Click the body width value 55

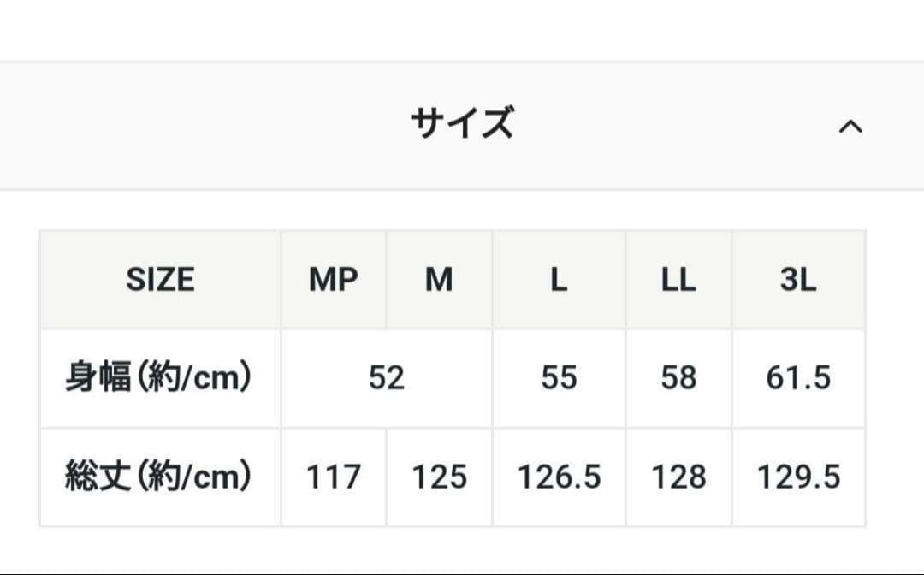click(x=559, y=377)
